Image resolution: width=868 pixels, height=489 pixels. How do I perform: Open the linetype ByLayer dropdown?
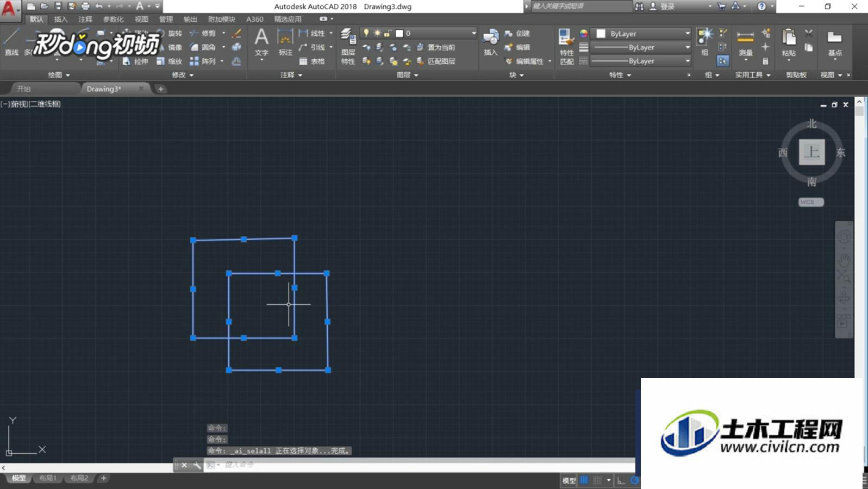coord(641,61)
